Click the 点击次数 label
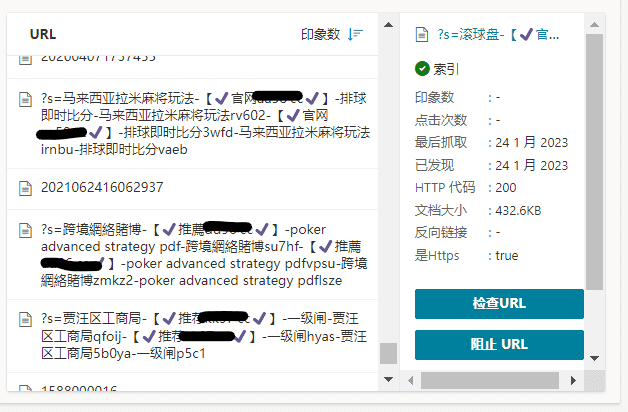 tap(441, 120)
